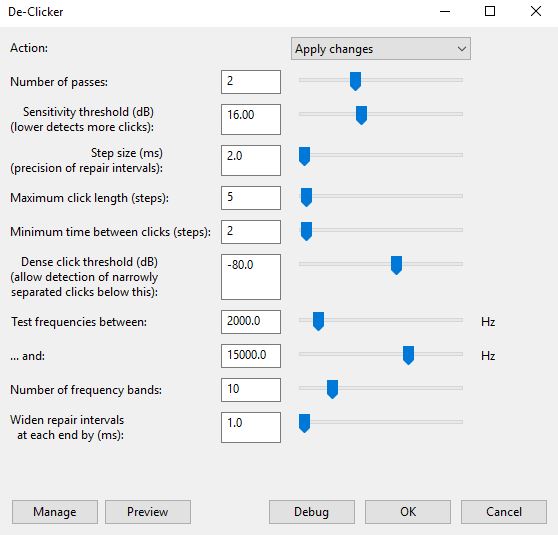Viewport: 558px width, 535px height.
Task: Click the Number of passes slider handle
Action: click(x=355, y=81)
